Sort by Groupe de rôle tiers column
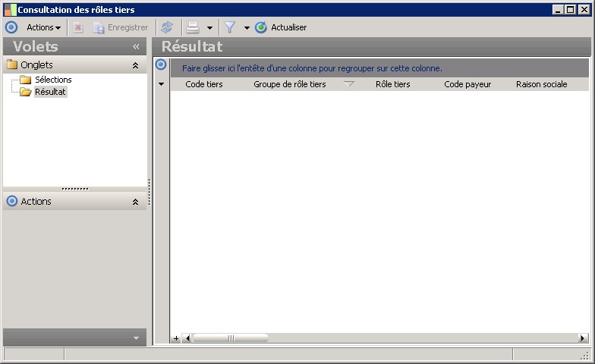The width and height of the screenshot is (595, 364). click(x=290, y=84)
